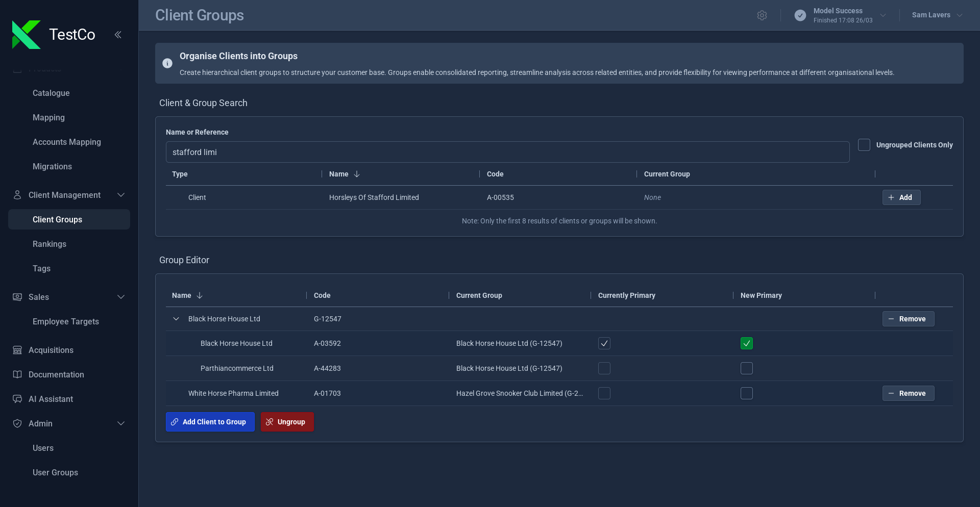Collapse the Admin section chevron
This screenshot has height=507, width=980.
pyautogui.click(x=121, y=423)
